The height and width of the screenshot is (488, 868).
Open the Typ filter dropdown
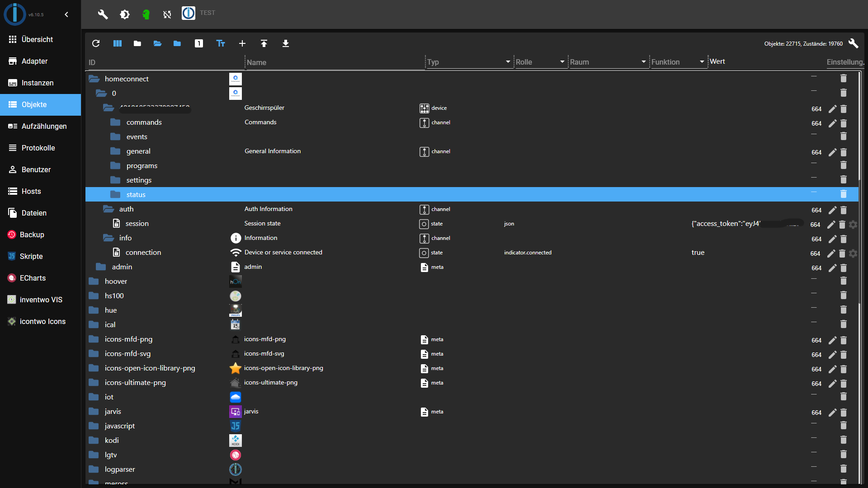point(469,62)
